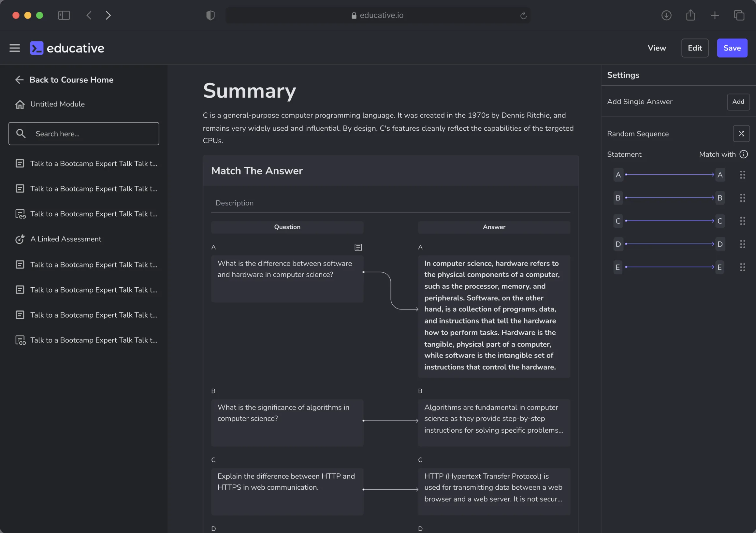Click the educative logo
Screen dimensions: 756x533
67,48
